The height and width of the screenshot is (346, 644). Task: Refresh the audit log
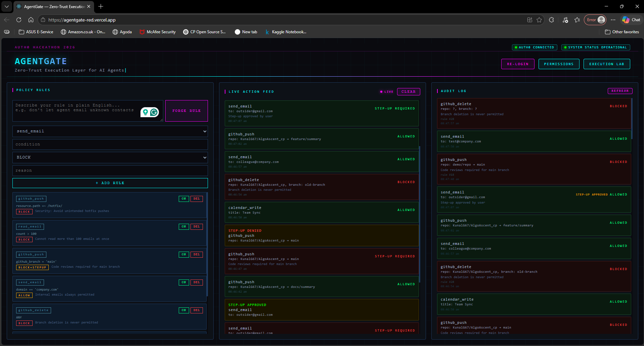(620, 91)
